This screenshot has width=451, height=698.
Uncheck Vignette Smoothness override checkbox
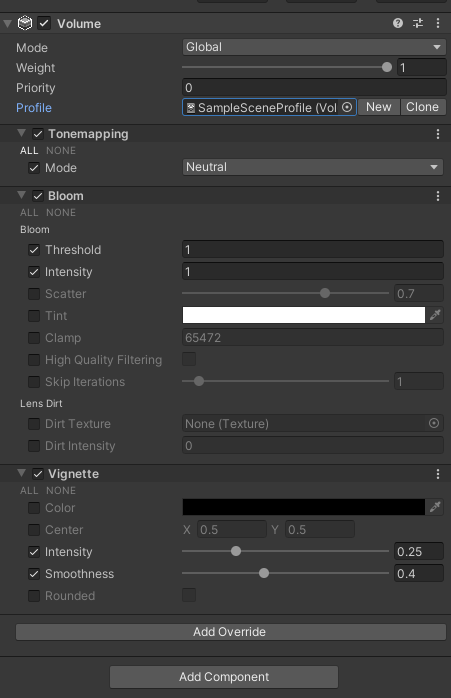34,574
